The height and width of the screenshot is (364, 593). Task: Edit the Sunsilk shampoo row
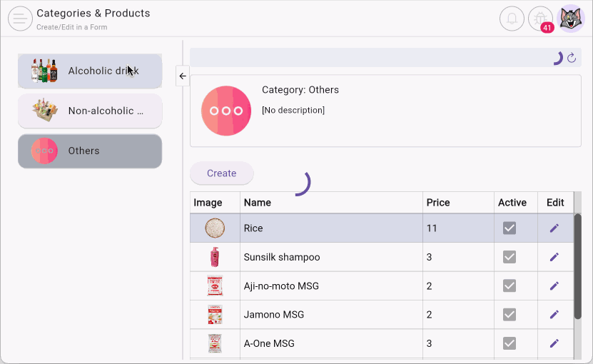point(554,257)
